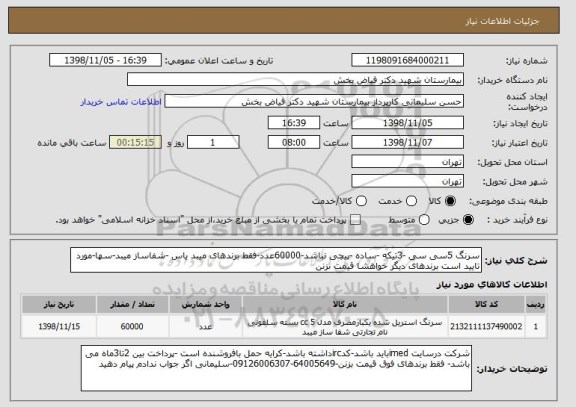Click the delivery province field تهران
Screen dimensions: 576x407
pyautogui.click(x=407, y=162)
